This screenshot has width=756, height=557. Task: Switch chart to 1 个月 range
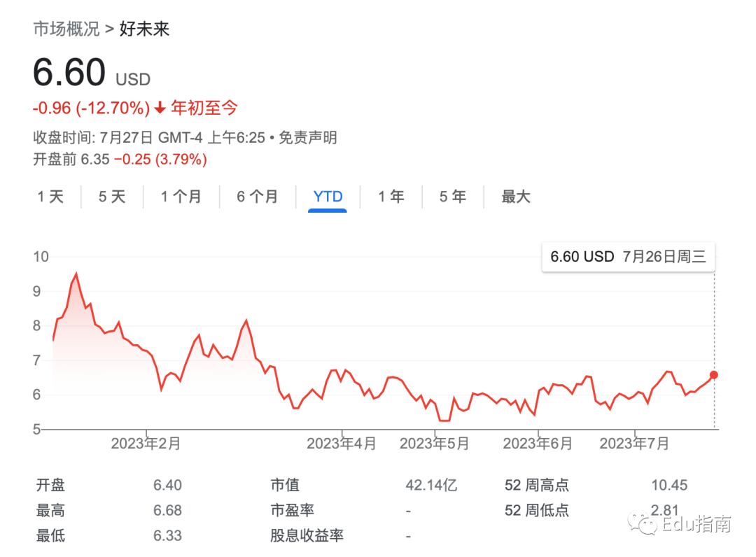(181, 197)
